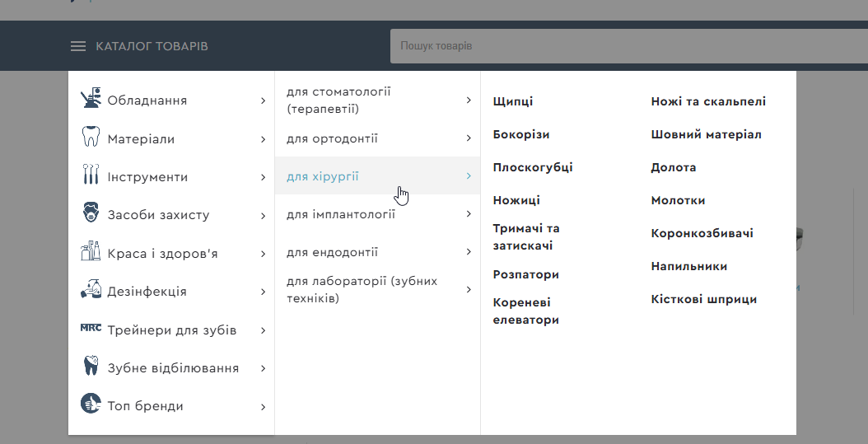
Task: Click the masked face icon beside Засоби захисту
Action: pos(91,214)
